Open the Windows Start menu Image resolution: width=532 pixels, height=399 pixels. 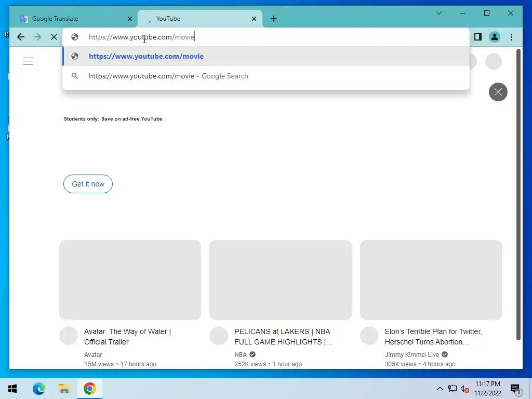tap(12, 389)
